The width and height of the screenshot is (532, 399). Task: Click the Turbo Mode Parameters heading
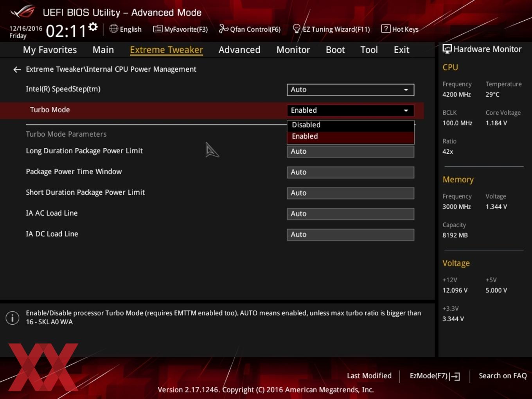pyautogui.click(x=66, y=134)
